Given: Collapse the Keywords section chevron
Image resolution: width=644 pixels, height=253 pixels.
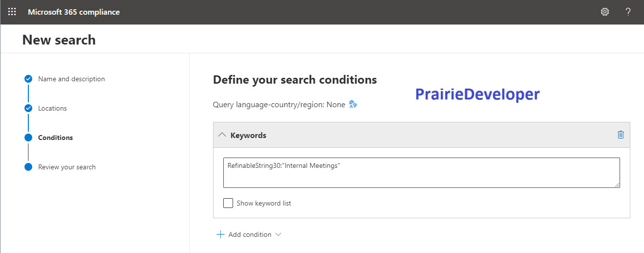Looking at the screenshot, I should pyautogui.click(x=221, y=135).
